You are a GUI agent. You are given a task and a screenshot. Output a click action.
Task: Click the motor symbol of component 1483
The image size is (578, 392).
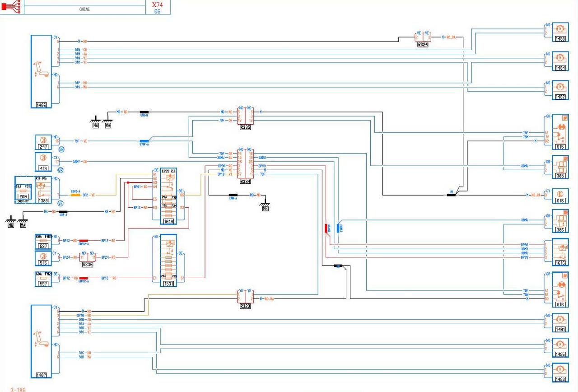click(560, 369)
